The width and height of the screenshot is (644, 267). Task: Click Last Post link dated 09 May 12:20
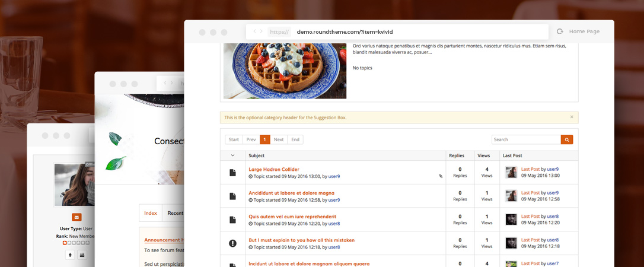point(530,216)
